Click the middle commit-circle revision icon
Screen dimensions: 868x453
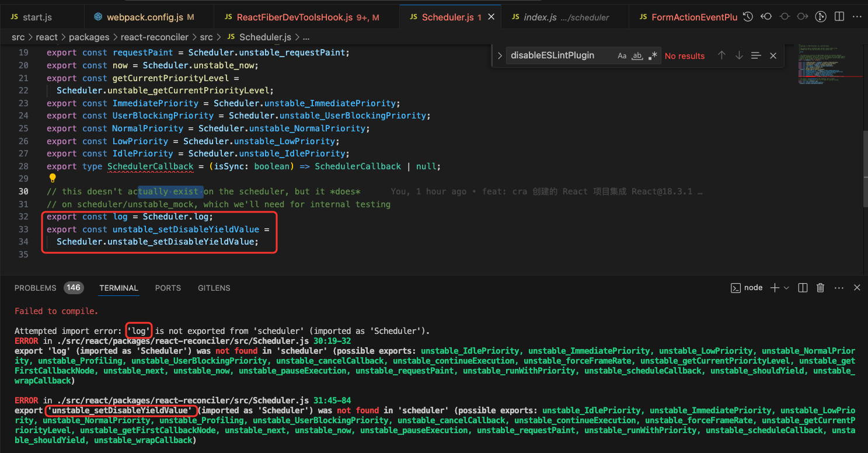coord(785,18)
